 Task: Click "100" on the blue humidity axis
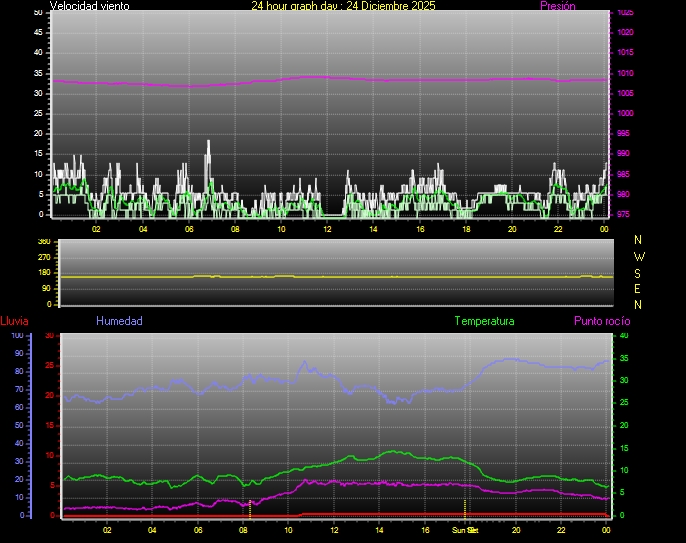(x=16, y=336)
